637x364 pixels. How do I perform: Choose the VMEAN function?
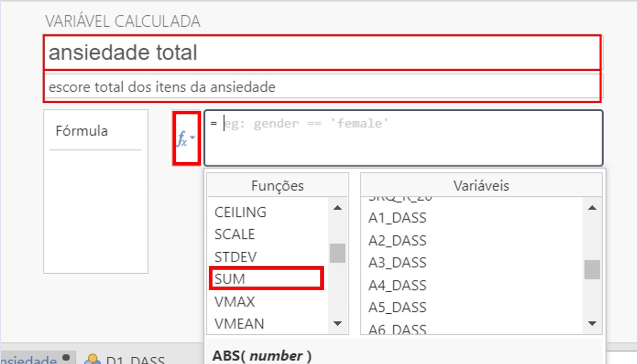(239, 323)
